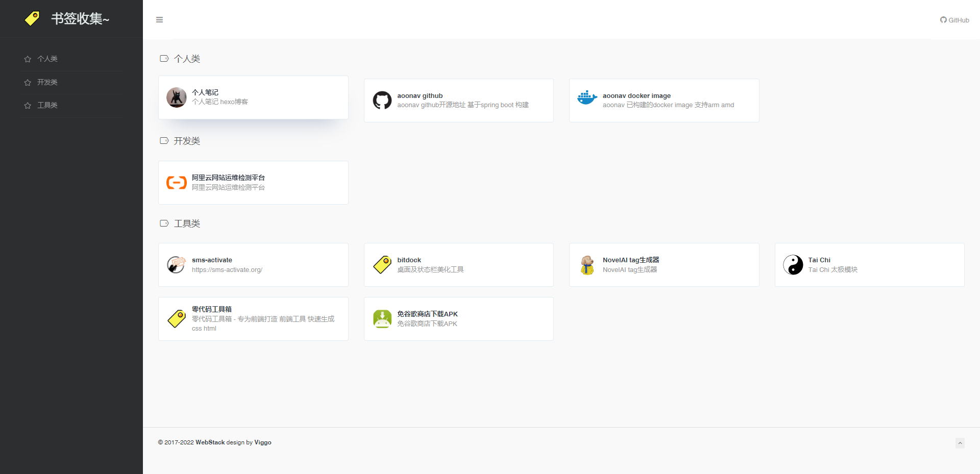Click the Tai Chi yin-yang icon
980x474 pixels.
(x=793, y=265)
